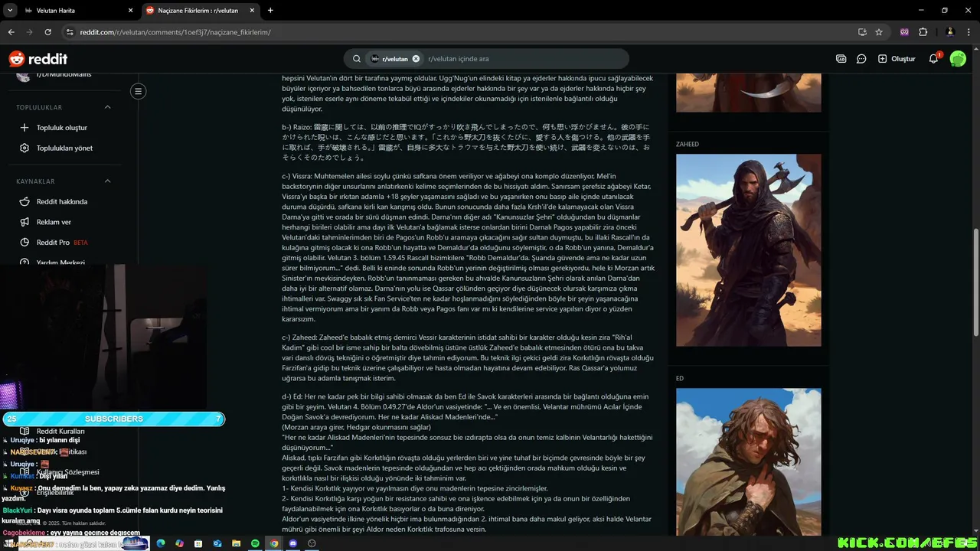The image size is (980, 551).
Task: Open the Chrome profile avatar
Action: point(950,32)
